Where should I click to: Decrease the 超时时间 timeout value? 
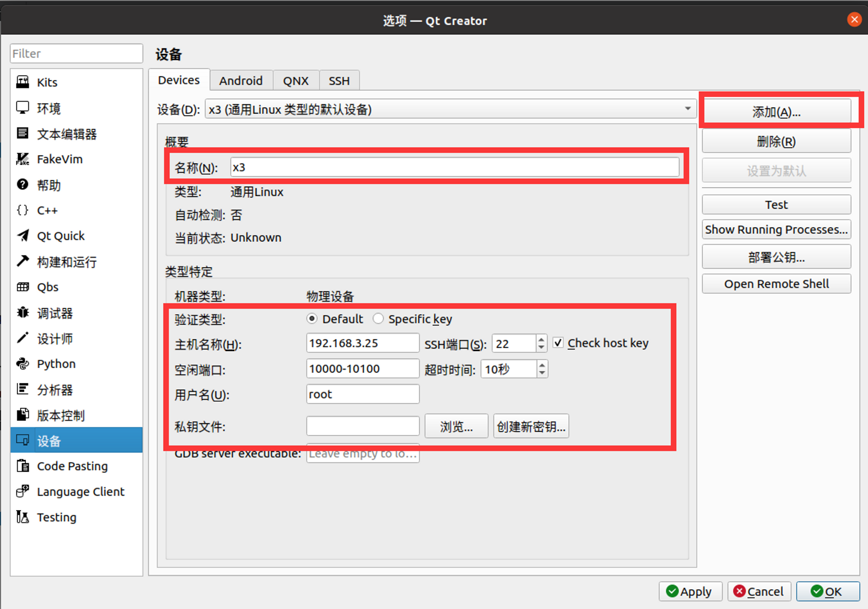click(x=542, y=373)
